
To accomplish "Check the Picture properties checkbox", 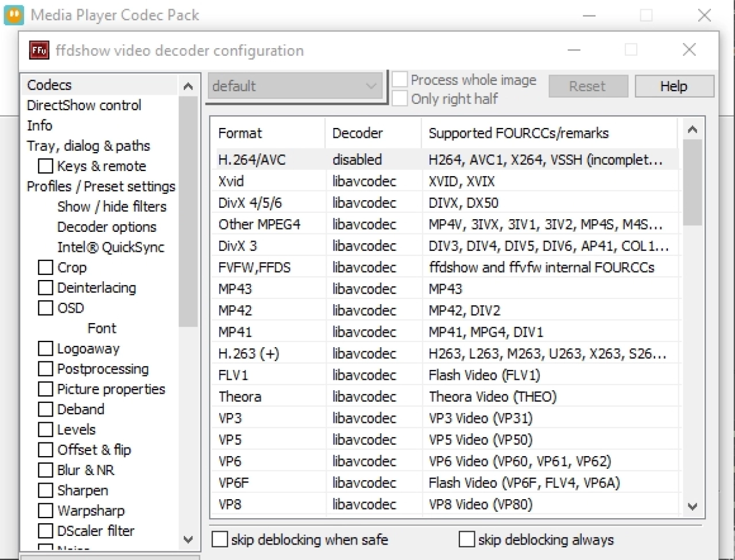I will [45, 389].
